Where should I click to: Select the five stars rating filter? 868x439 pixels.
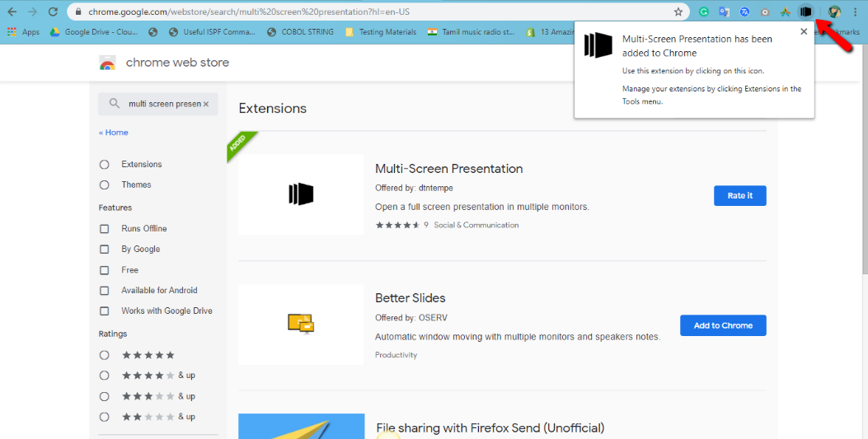(104, 355)
